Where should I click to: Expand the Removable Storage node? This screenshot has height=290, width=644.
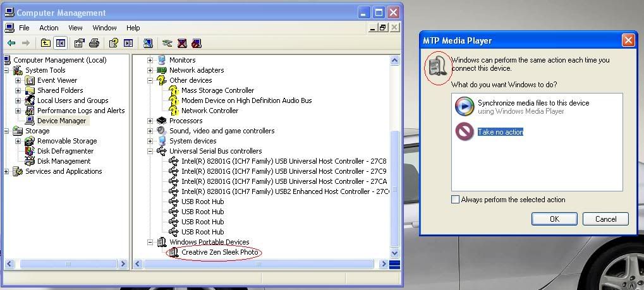pos(18,141)
